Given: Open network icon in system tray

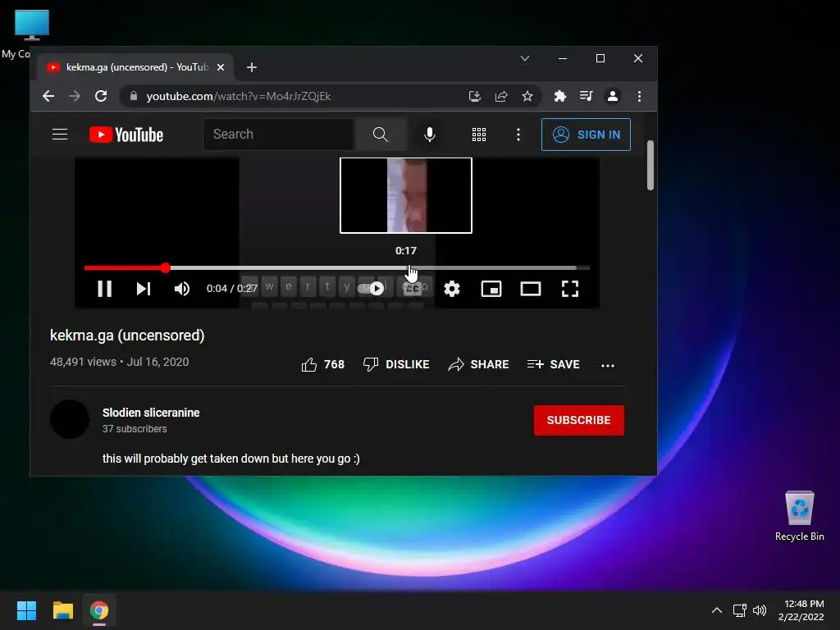Looking at the screenshot, I should pyautogui.click(x=740, y=610).
